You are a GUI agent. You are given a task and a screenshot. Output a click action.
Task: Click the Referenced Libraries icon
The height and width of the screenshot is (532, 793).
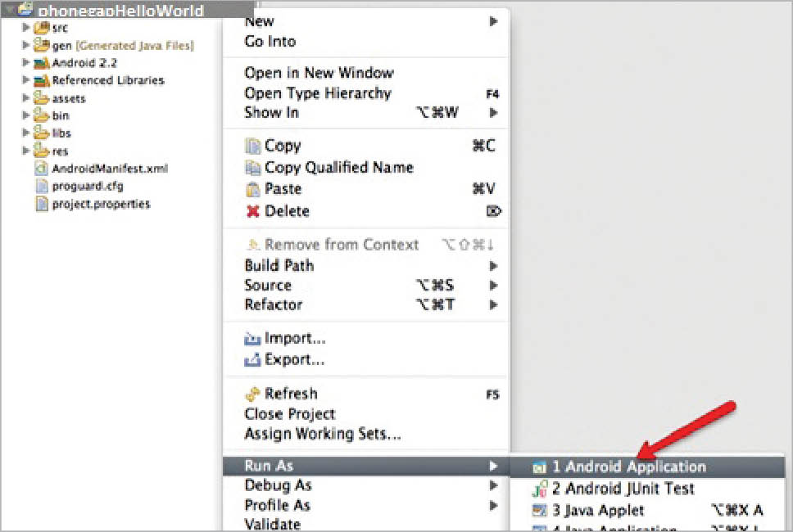pos(42,80)
